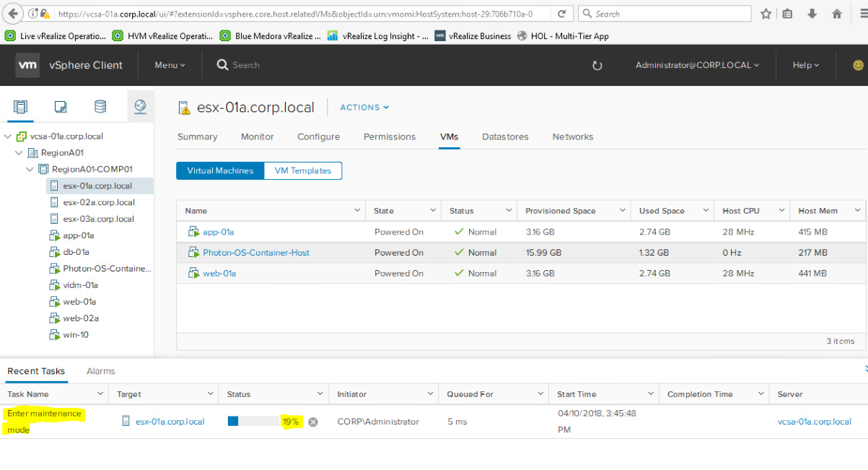
Task: Click the magnifier icon in vSphere search
Action: click(x=222, y=65)
